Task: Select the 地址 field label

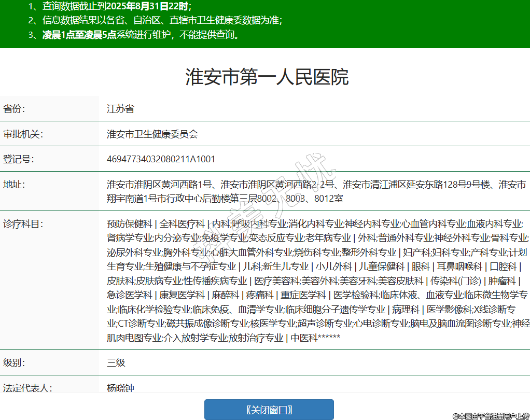Action: pyautogui.click(x=15, y=185)
